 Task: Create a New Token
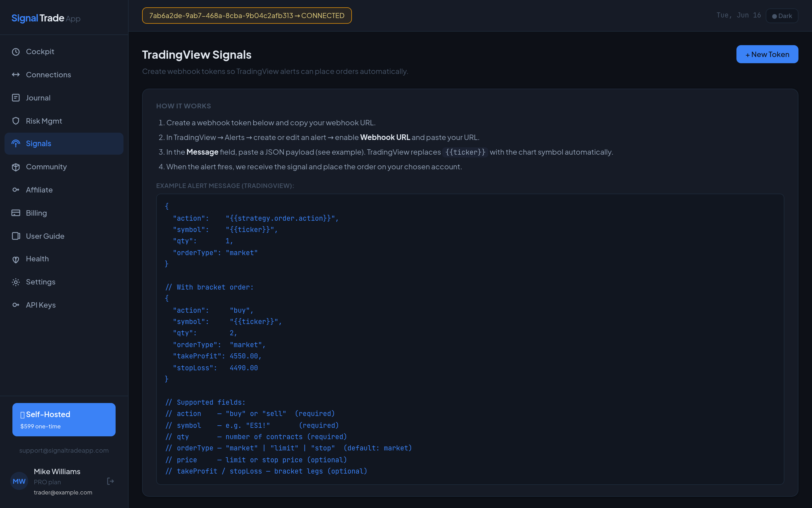click(767, 54)
